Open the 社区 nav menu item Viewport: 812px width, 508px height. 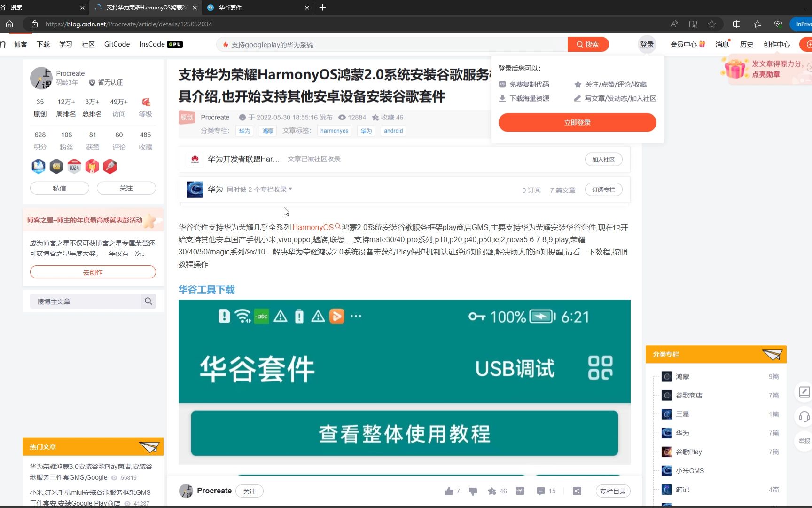click(88, 44)
